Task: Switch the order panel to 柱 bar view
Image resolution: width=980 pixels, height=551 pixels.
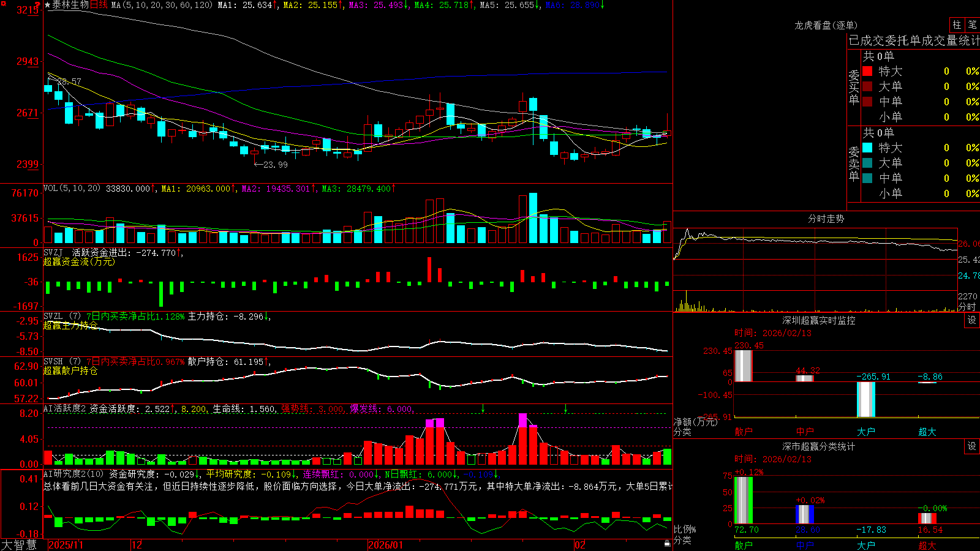Action: (x=957, y=24)
